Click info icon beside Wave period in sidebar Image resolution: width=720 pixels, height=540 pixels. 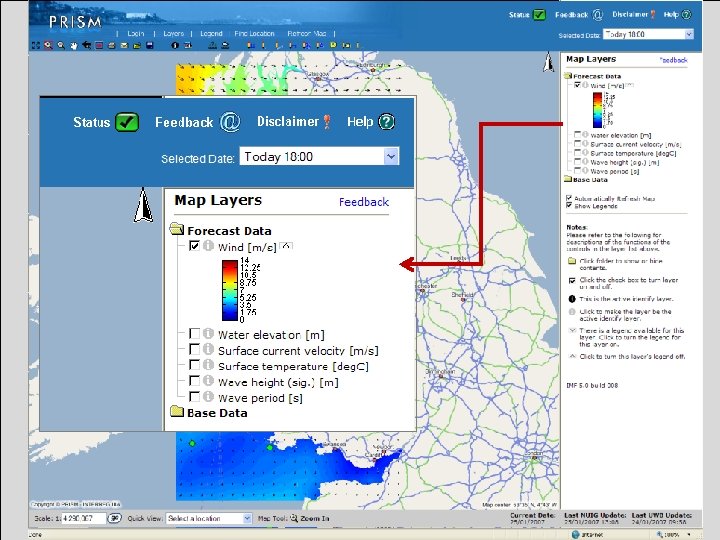[x=585, y=171]
